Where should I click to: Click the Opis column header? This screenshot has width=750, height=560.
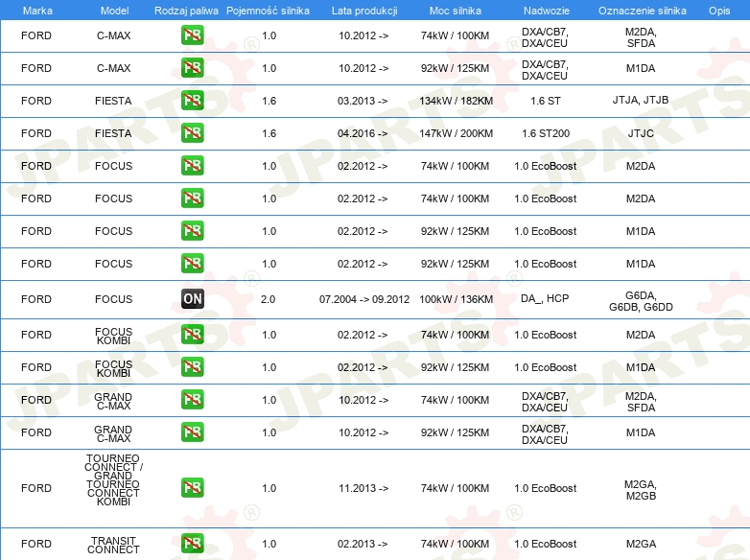pyautogui.click(x=719, y=11)
